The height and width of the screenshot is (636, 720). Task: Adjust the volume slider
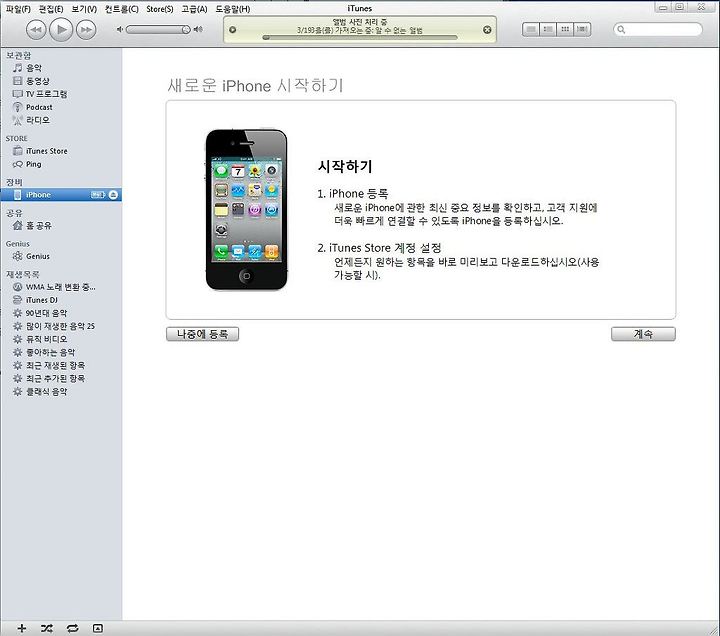click(158, 29)
